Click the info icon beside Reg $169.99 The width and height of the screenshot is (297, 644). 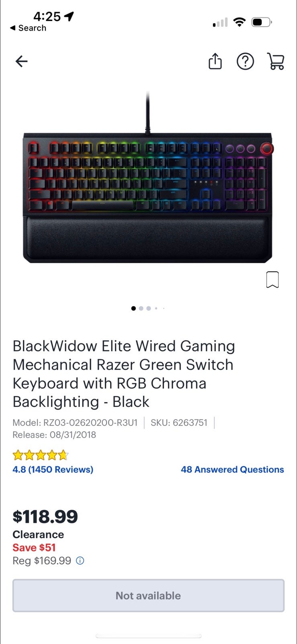click(x=80, y=561)
